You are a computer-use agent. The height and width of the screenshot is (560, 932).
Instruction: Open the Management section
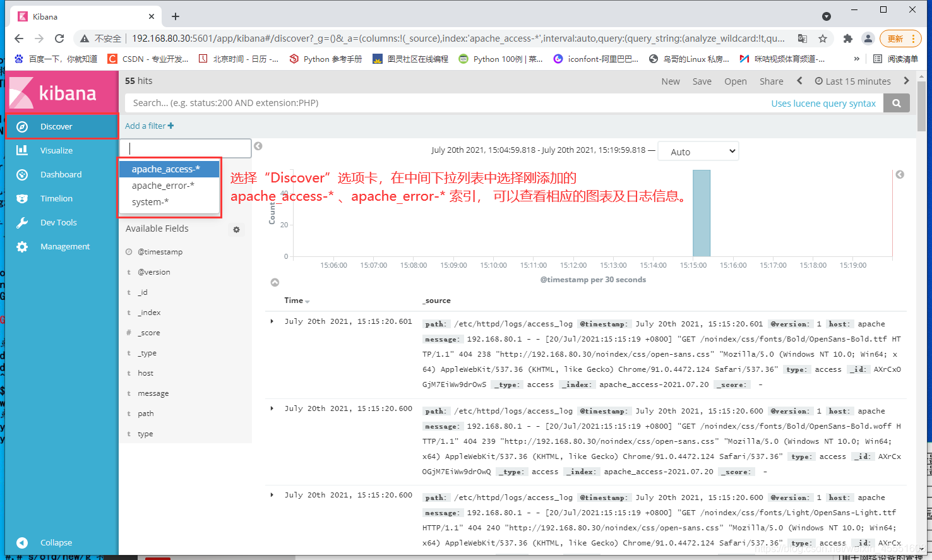pyautogui.click(x=61, y=246)
